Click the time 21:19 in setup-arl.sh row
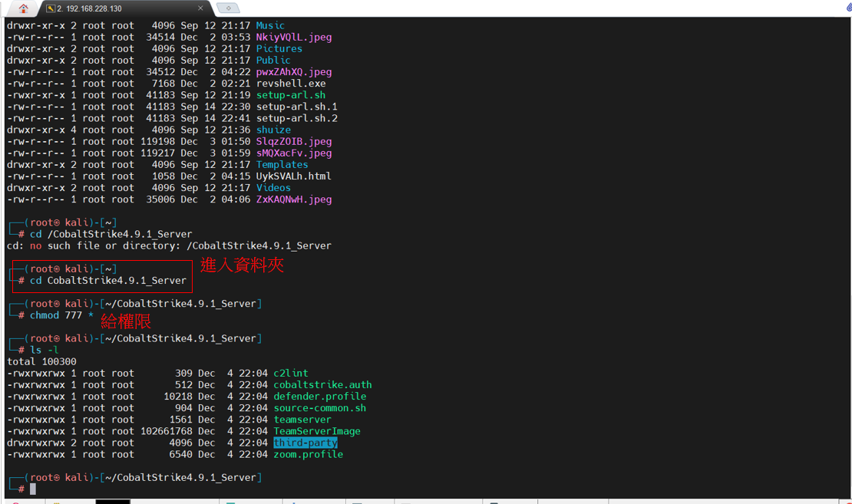The image size is (852, 504). [x=236, y=95]
